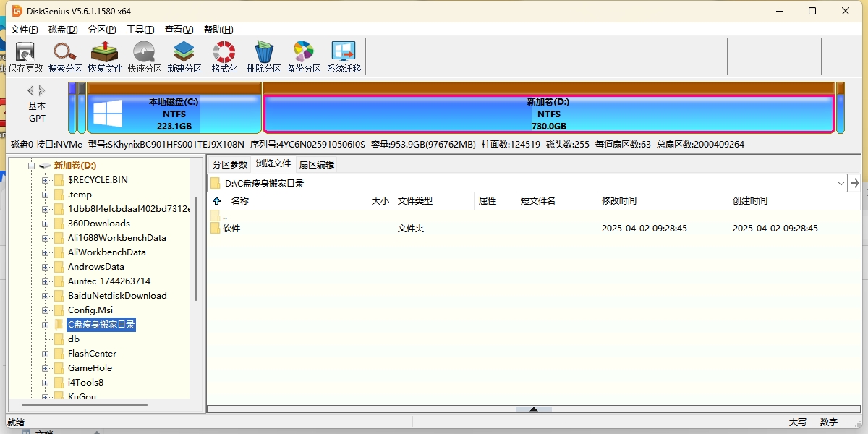This screenshot has height=434, width=868.
Task: Click the next disk right arrow
Action: pyautogui.click(x=42, y=90)
